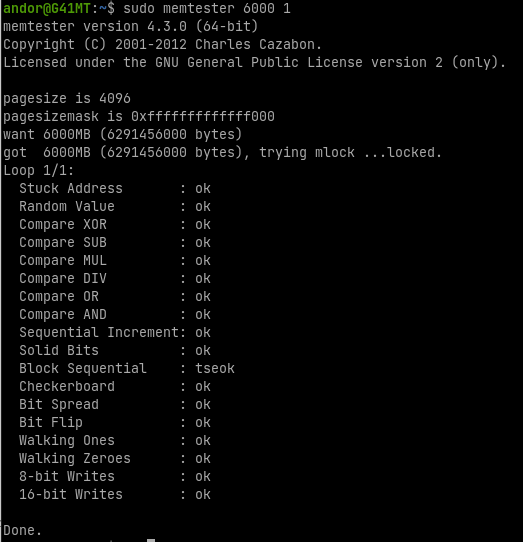
Task: Click the Walking Zeroes test line
Action: 115,458
